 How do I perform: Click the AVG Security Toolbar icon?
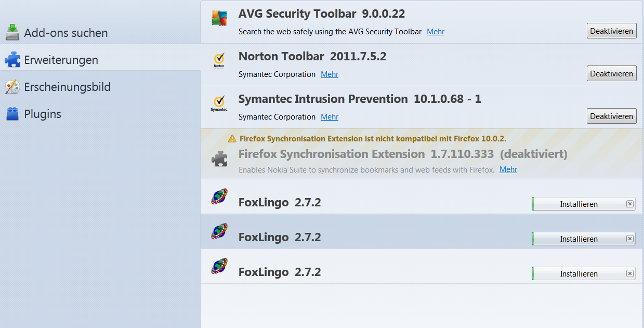(x=219, y=18)
